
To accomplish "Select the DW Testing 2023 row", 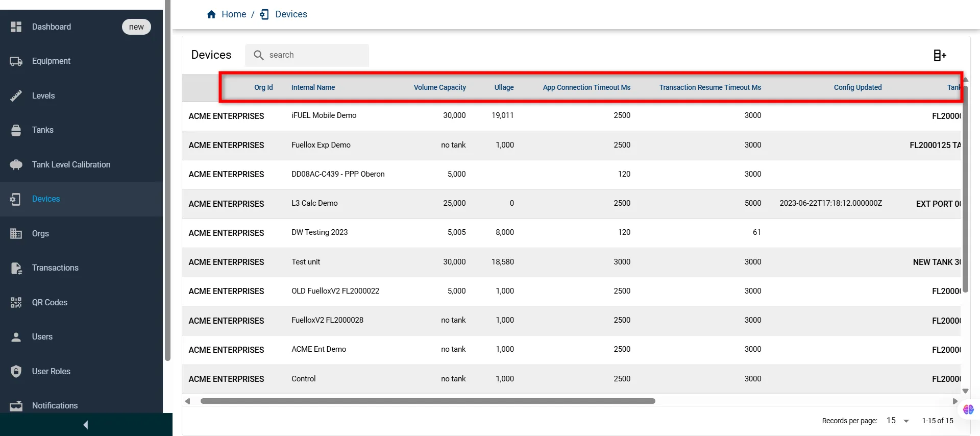I will pos(571,233).
